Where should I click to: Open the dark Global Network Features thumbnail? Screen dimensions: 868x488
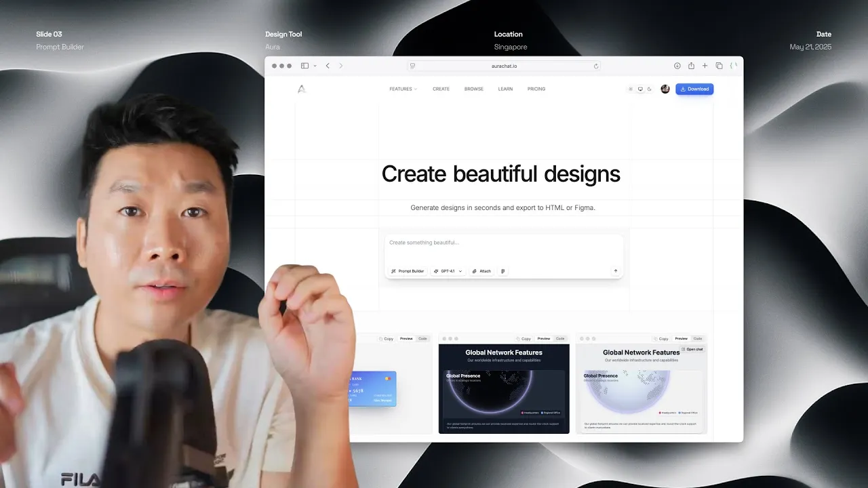(504, 388)
